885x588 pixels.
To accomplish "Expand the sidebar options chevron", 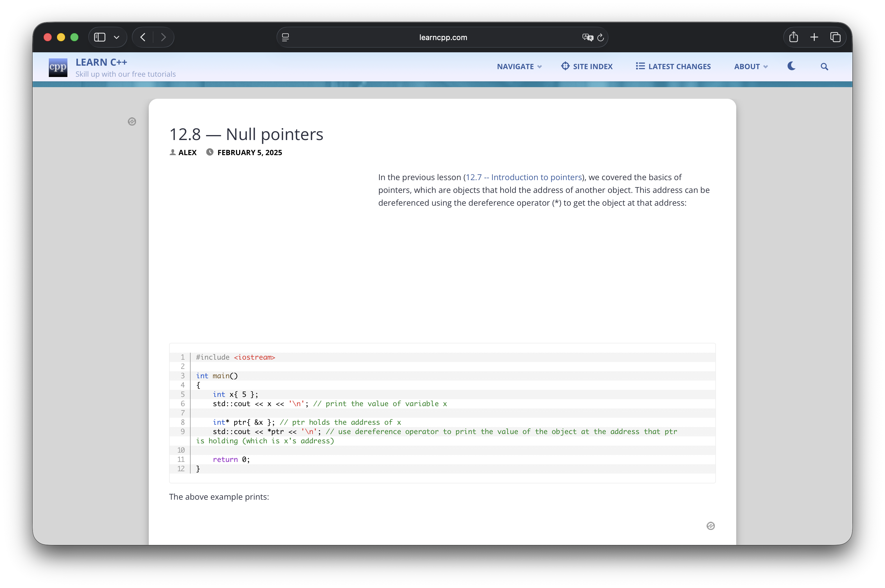I will click(x=117, y=37).
